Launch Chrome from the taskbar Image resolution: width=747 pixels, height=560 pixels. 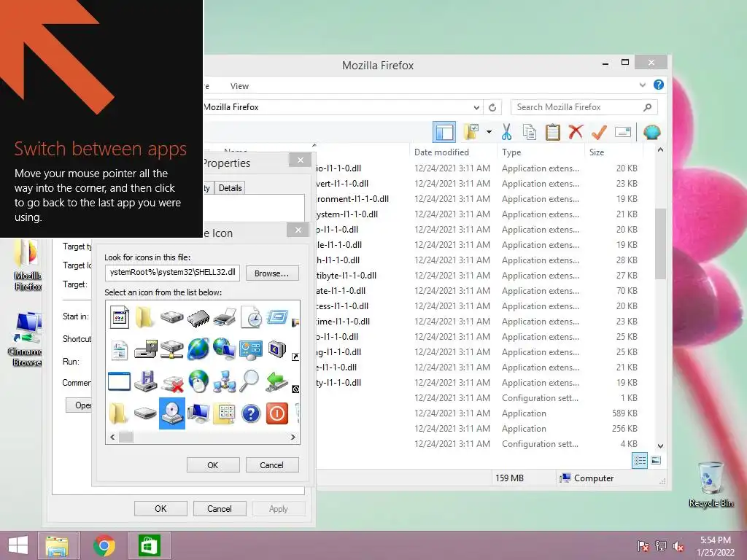(104, 545)
